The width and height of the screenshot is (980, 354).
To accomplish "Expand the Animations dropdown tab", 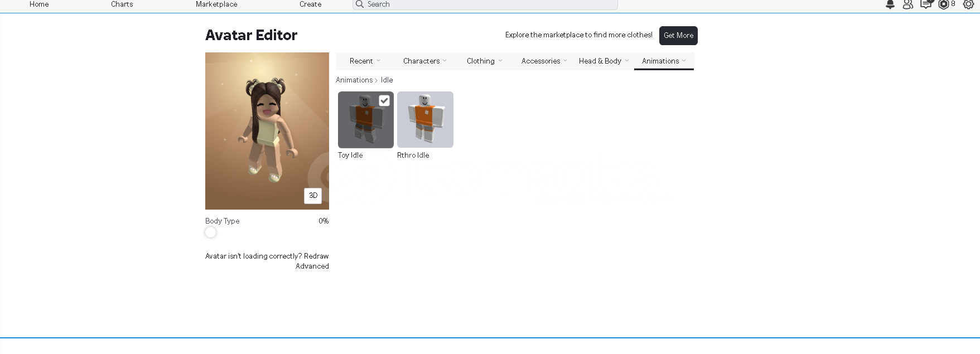I will click(664, 61).
